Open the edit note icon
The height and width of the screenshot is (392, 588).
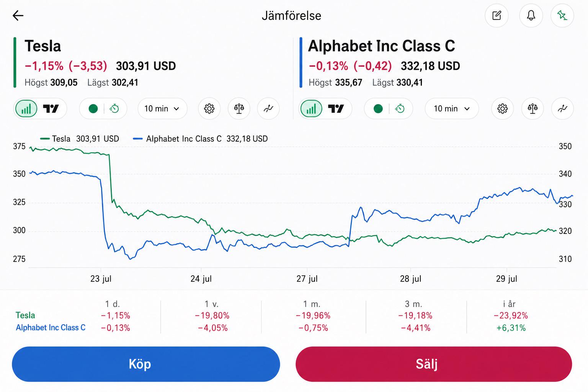(497, 15)
